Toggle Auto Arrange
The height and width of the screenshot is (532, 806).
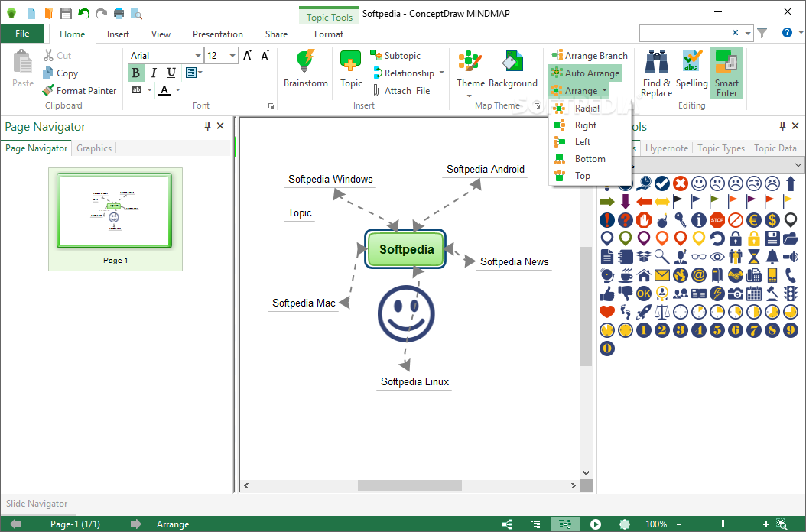[x=585, y=73]
